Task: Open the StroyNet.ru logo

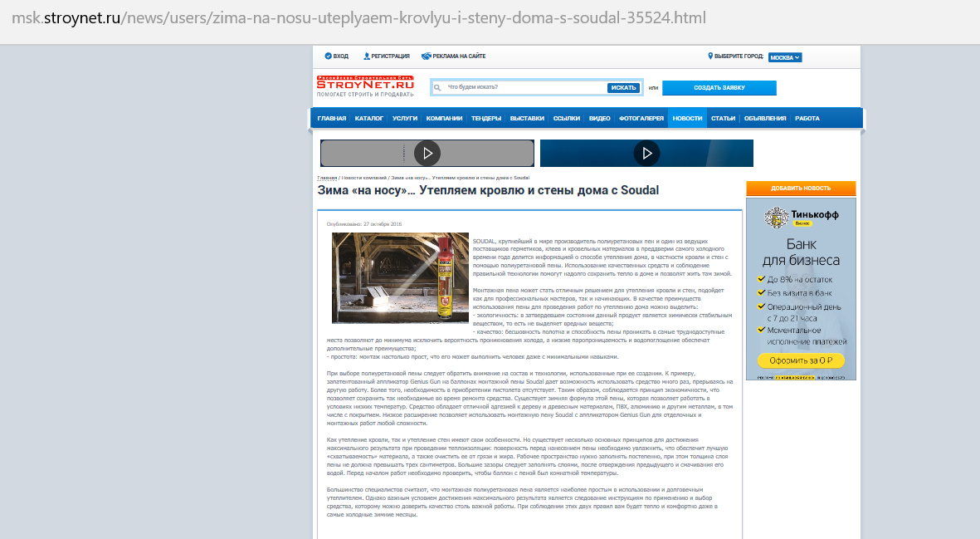Action: [365, 86]
